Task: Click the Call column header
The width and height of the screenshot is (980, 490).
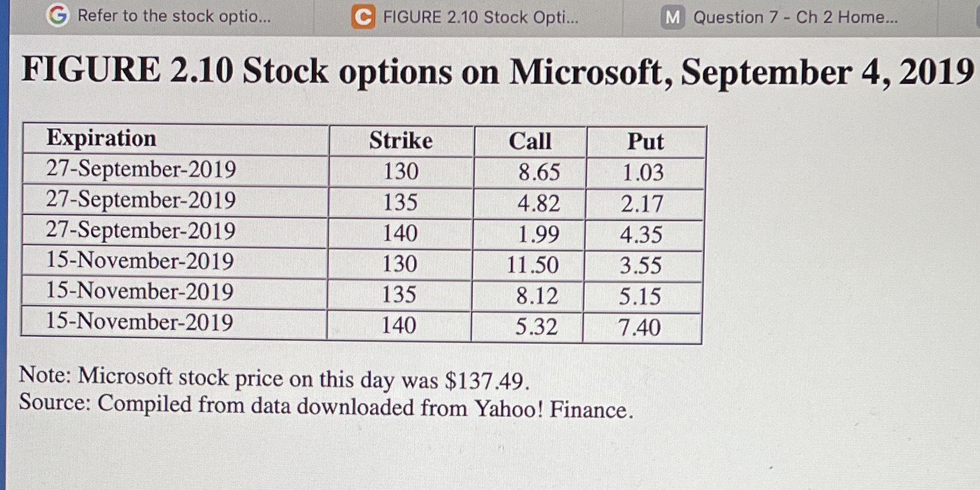Action: point(530,142)
